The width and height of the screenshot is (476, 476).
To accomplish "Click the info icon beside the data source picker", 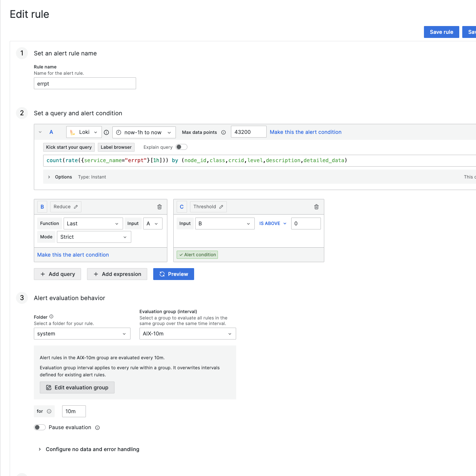I will [106, 132].
